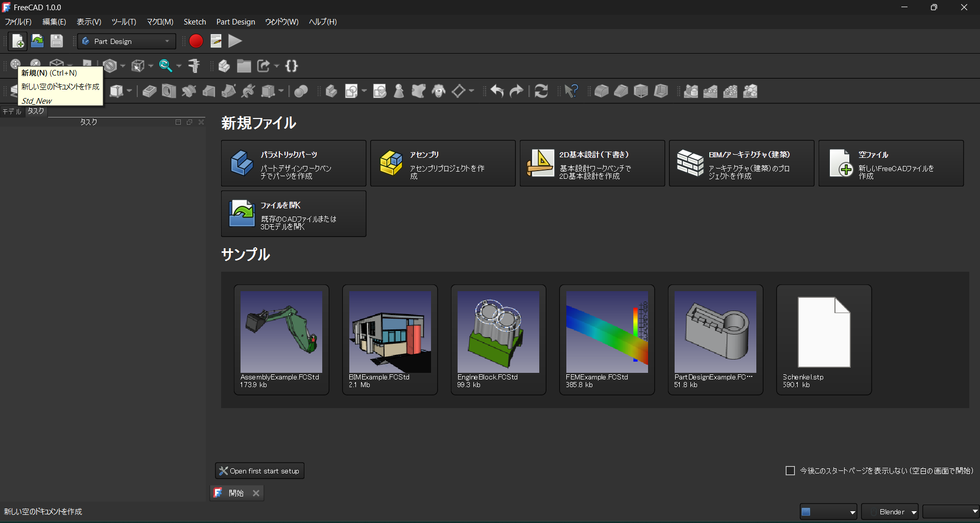Click the Validate sketch checkmark icon
Image resolution: width=980 pixels, height=523 pixels.
click(380, 91)
